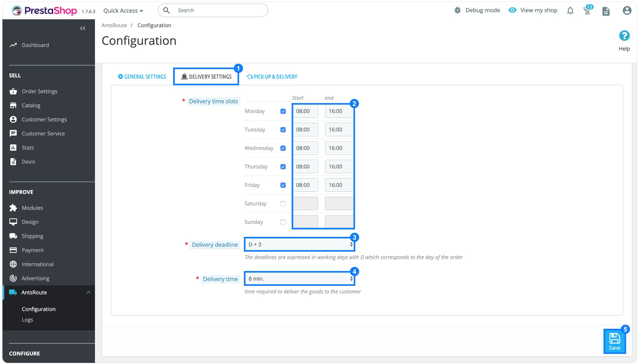The height and width of the screenshot is (364, 639).
Task: Click the Devis file icon
Action: pos(13,162)
